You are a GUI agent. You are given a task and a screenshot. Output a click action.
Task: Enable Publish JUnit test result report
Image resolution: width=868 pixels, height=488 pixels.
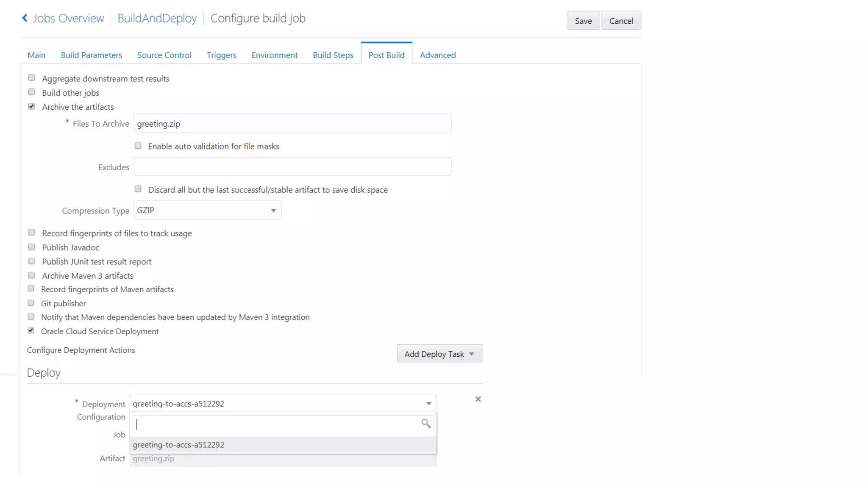click(x=32, y=261)
